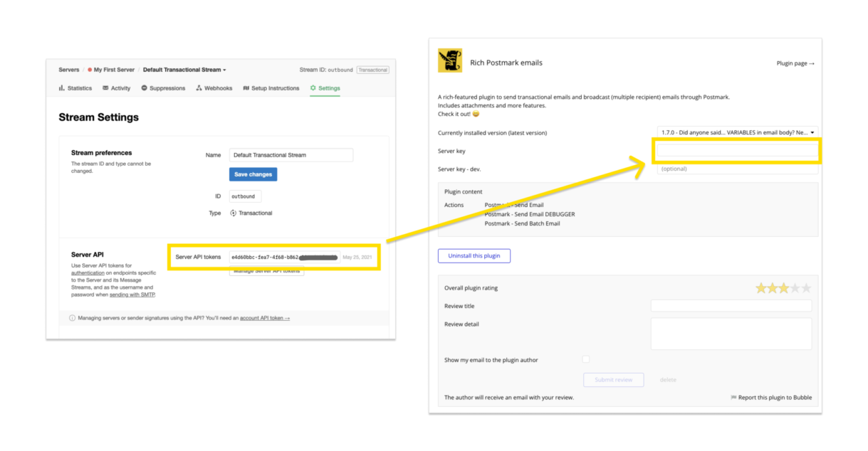Image resolution: width=868 pixels, height=451 pixels.
Task: Click the red status dot beside My First Server
Action: [90, 70]
